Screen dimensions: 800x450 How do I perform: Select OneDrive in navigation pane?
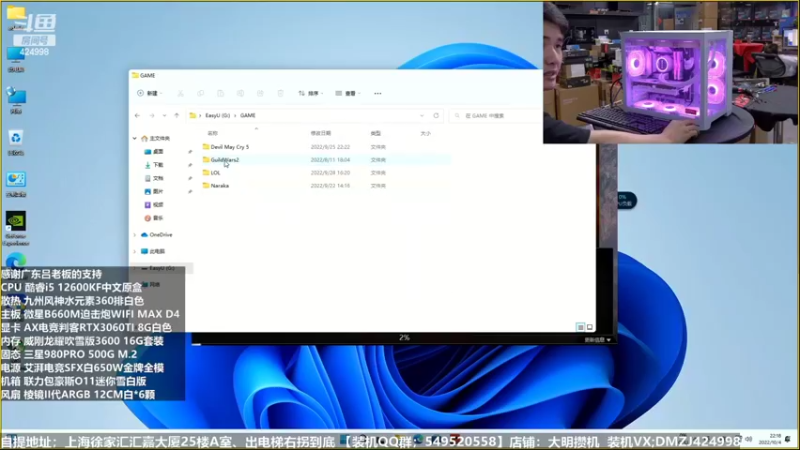(x=157, y=235)
